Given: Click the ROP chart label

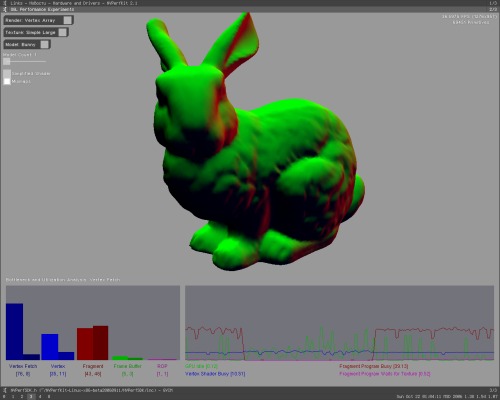Looking at the screenshot, I should pyautogui.click(x=162, y=366).
